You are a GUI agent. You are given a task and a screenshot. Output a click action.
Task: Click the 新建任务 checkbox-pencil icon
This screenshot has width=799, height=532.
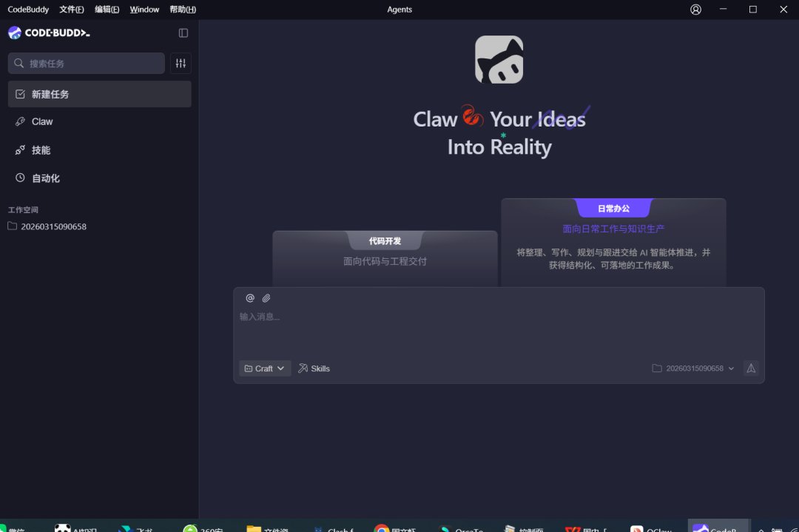pyautogui.click(x=21, y=94)
